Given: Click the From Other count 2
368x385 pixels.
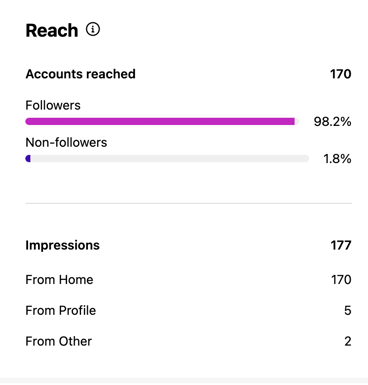Looking at the screenshot, I should (348, 341).
